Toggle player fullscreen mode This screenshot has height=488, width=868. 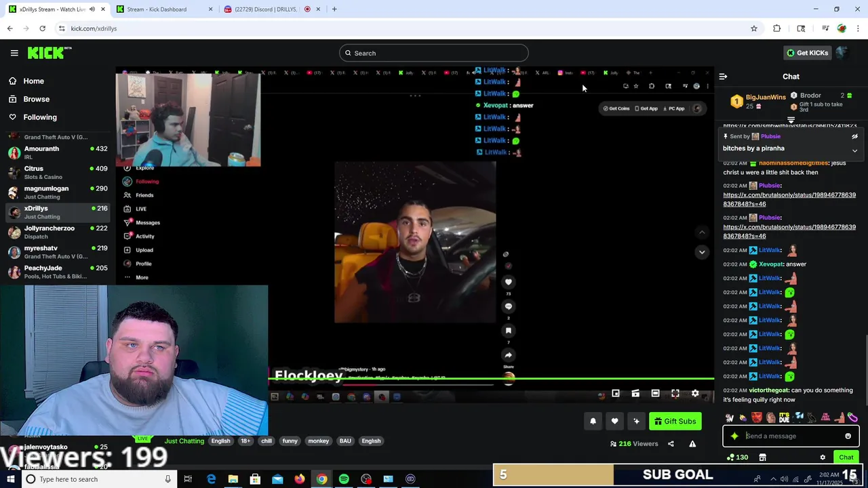click(x=675, y=393)
